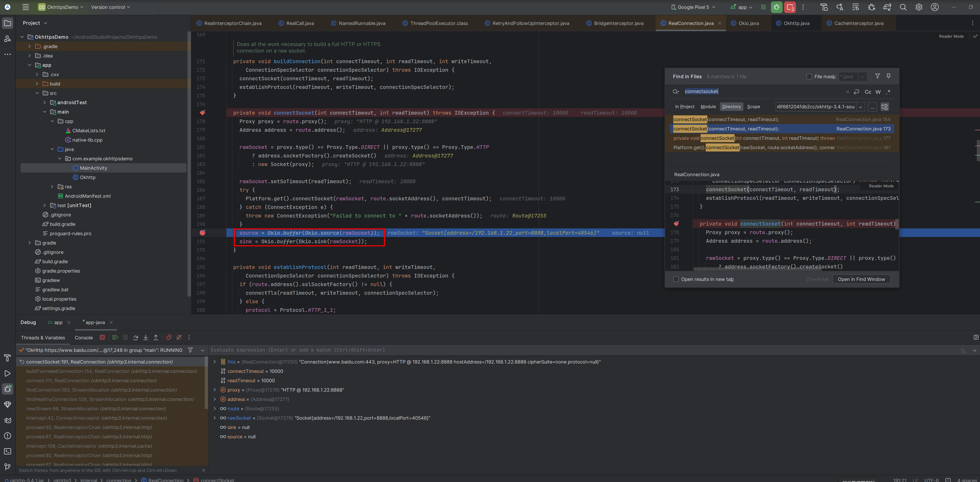The image size is (980, 482).
Task: Select the Module search scope
Action: click(708, 107)
